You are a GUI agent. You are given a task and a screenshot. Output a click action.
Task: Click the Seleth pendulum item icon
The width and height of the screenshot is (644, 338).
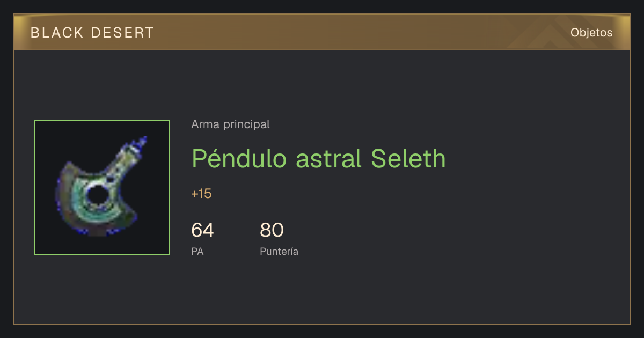click(102, 187)
